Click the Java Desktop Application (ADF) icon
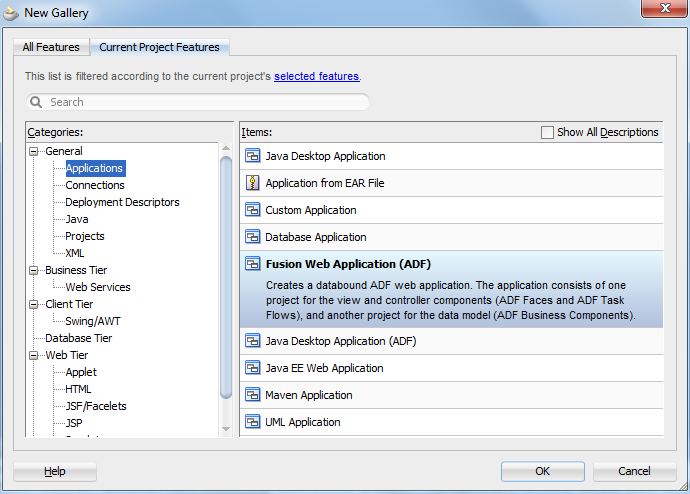Viewport: 690px width, 494px height. tap(253, 341)
